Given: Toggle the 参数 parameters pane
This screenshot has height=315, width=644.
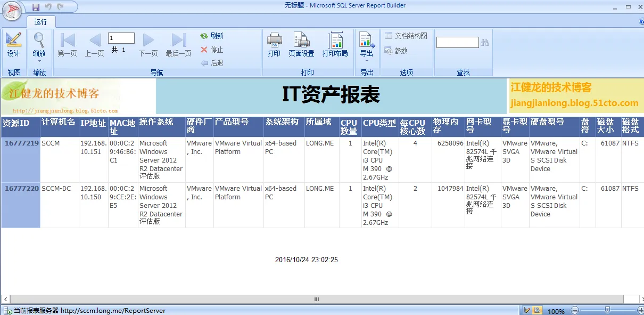Looking at the screenshot, I should [397, 51].
